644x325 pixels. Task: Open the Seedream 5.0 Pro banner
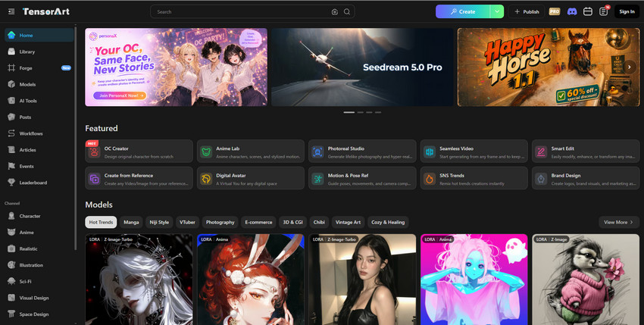pyautogui.click(x=362, y=67)
